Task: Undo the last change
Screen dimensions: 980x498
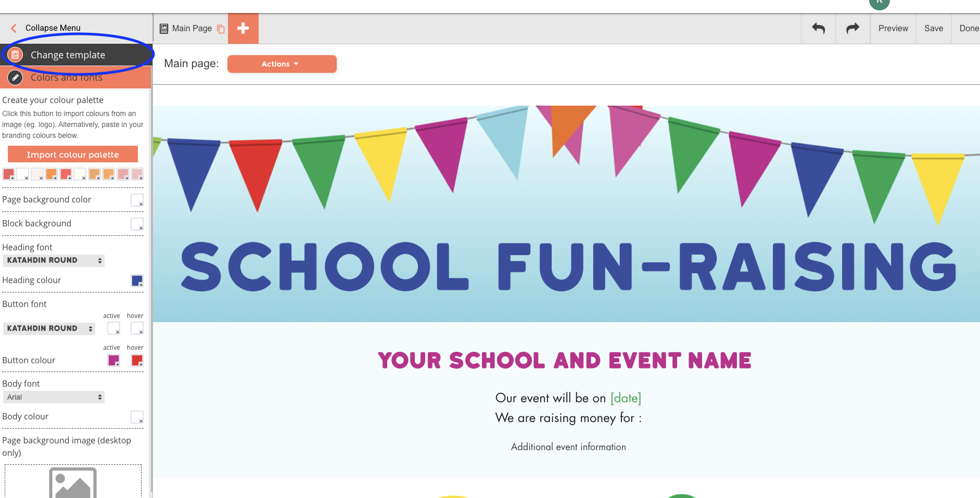Action: tap(819, 29)
